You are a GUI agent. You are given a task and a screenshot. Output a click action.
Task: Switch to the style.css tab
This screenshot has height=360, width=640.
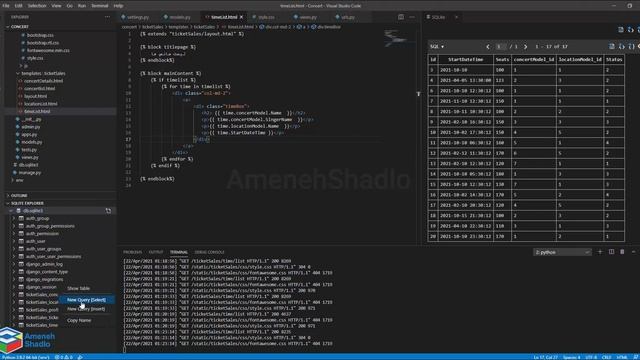(x=266, y=17)
